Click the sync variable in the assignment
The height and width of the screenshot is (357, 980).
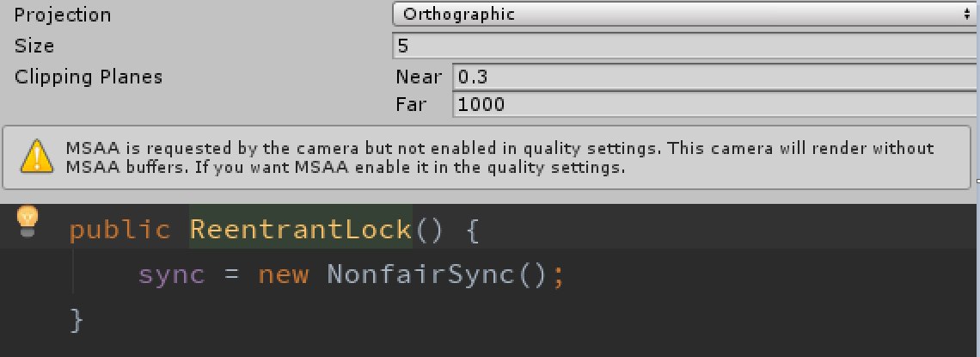(172, 275)
